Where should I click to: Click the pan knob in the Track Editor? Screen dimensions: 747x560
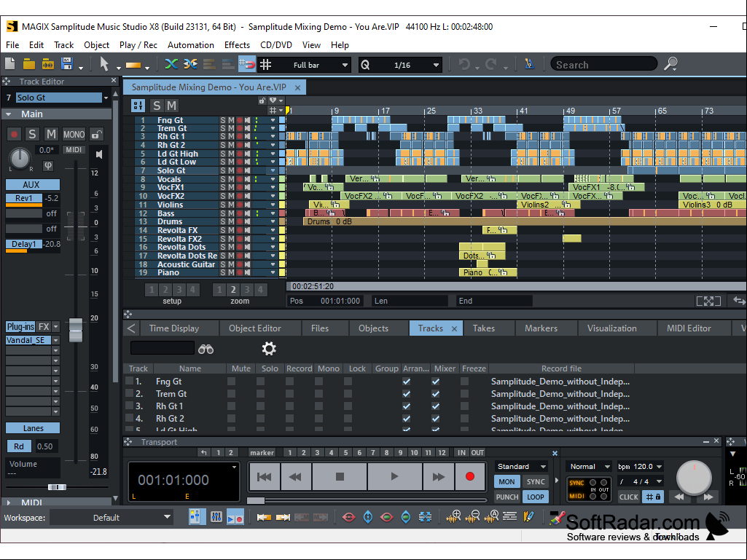(x=20, y=158)
